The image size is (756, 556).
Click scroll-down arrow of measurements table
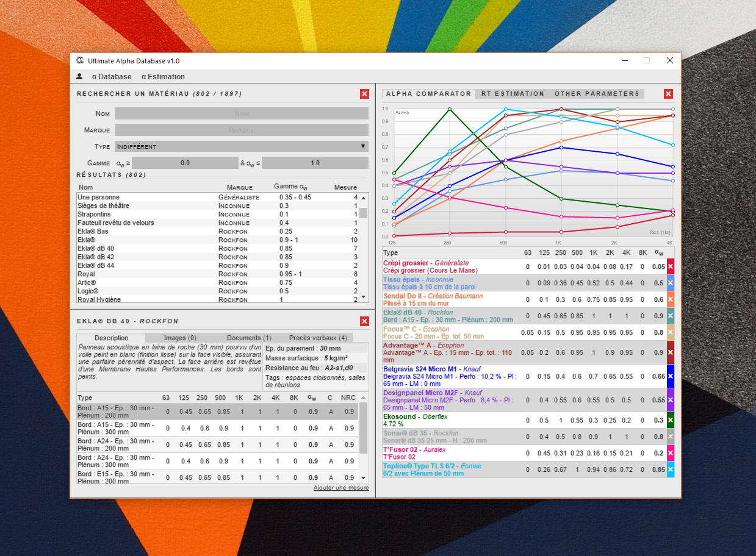[x=363, y=478]
